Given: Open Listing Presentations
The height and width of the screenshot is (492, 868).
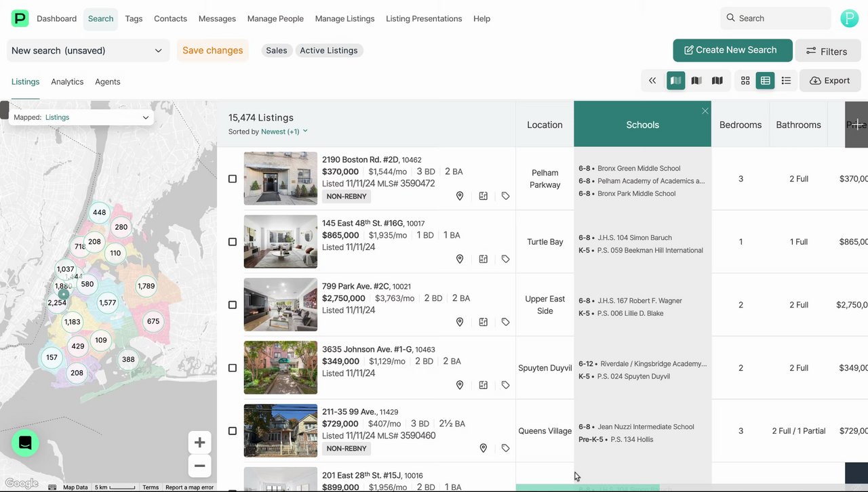Looking at the screenshot, I should tap(424, 18).
